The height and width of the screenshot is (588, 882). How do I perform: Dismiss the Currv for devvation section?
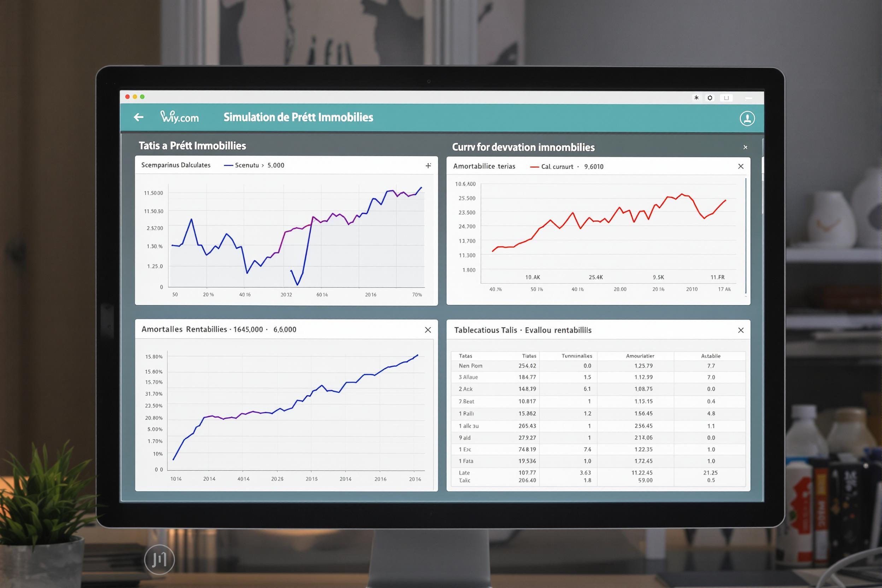click(x=745, y=147)
